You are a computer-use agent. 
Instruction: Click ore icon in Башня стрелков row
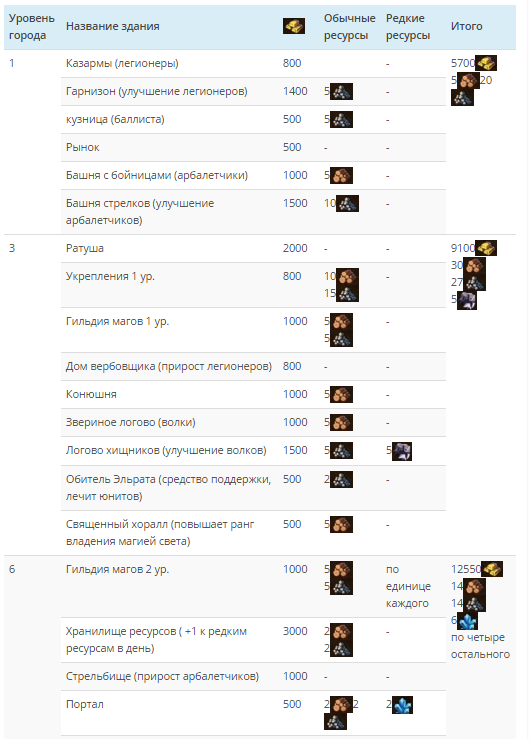347,204
